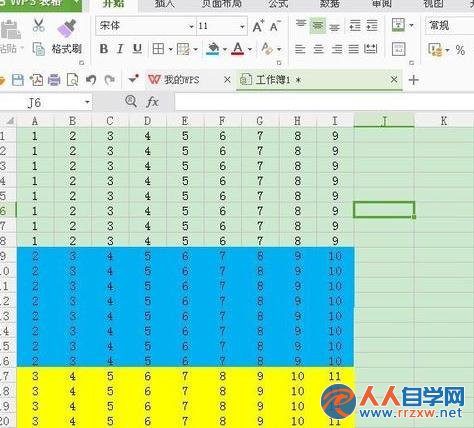Click the increase indent icon

[372, 25]
